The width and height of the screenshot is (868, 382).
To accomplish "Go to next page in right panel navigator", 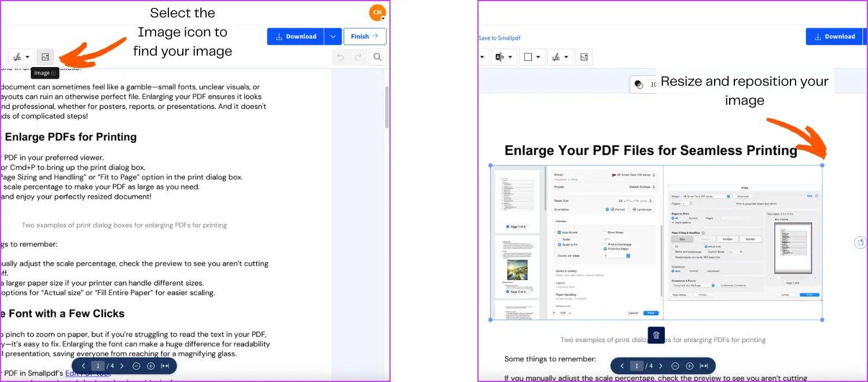I will (661, 366).
